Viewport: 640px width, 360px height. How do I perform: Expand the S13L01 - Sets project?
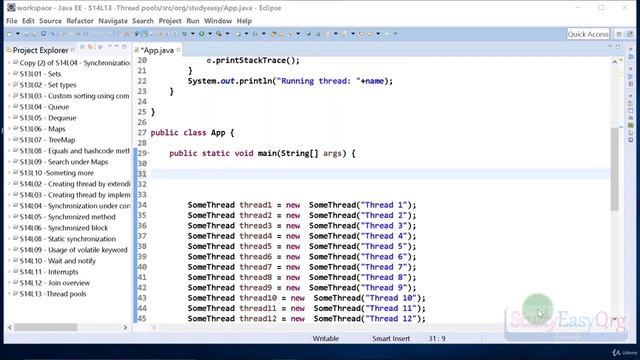pyautogui.click(x=9, y=74)
